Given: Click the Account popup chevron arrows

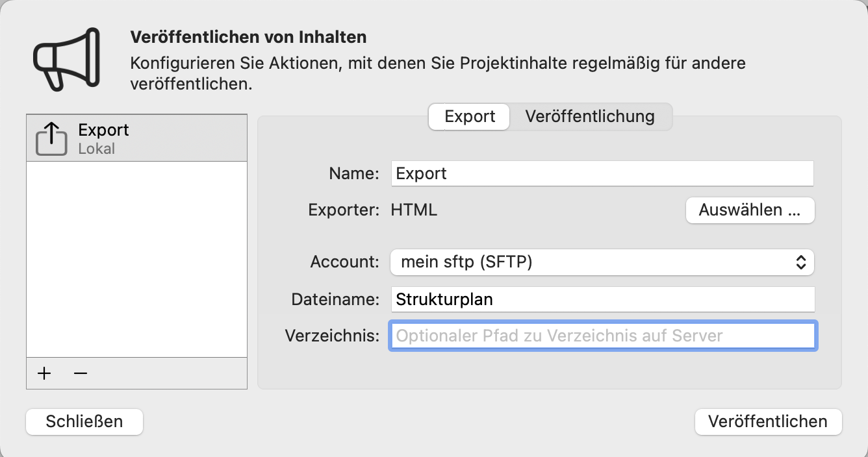Looking at the screenshot, I should 801,262.
